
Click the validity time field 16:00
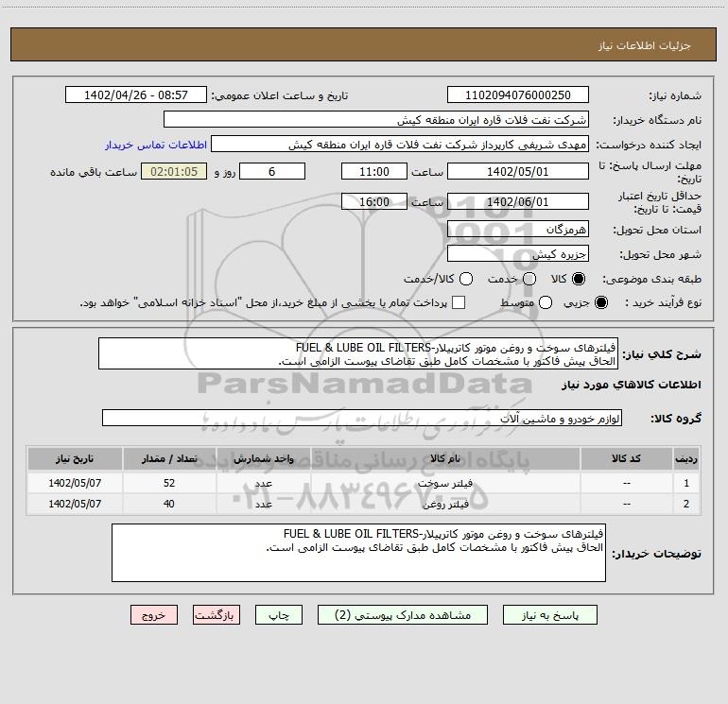374,201
